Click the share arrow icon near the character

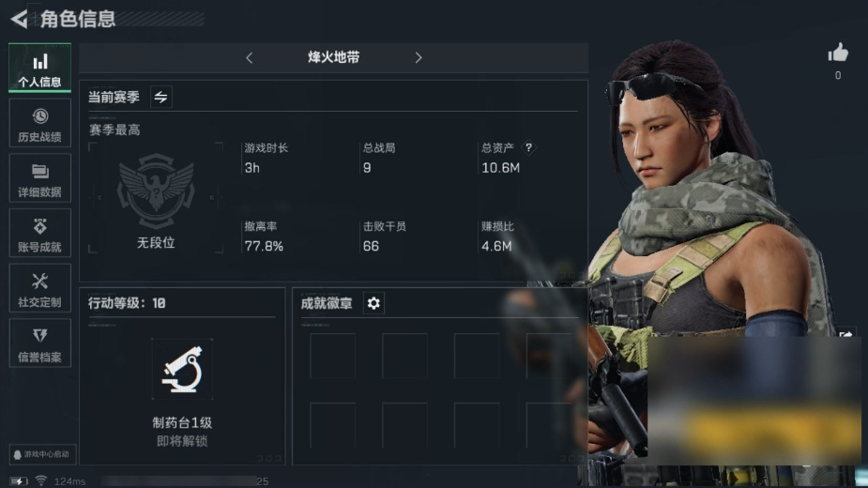pos(845,335)
